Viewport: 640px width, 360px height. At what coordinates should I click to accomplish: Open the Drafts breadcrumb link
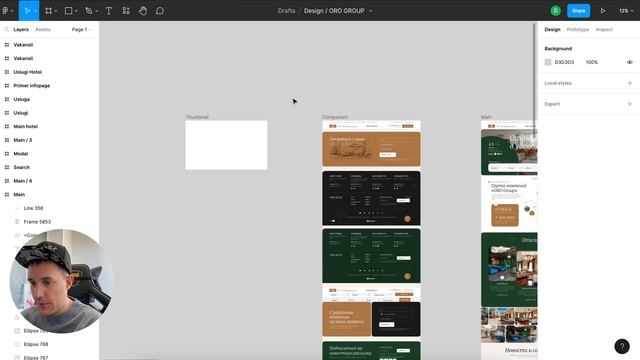click(286, 11)
